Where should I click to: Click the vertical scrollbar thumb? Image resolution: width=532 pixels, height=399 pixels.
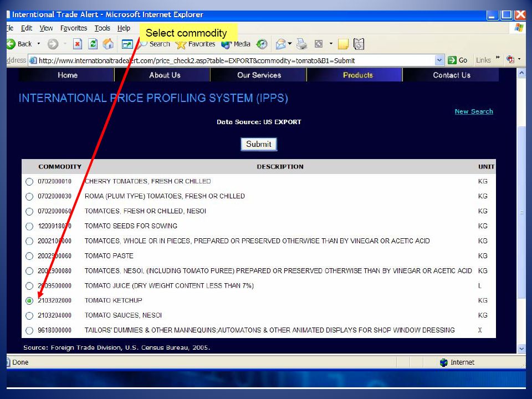point(521,212)
